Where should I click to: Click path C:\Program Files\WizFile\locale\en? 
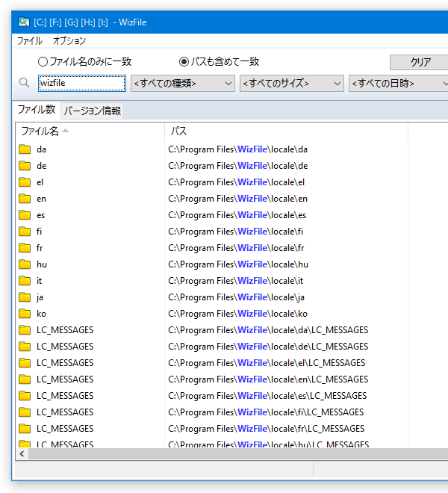click(x=237, y=199)
